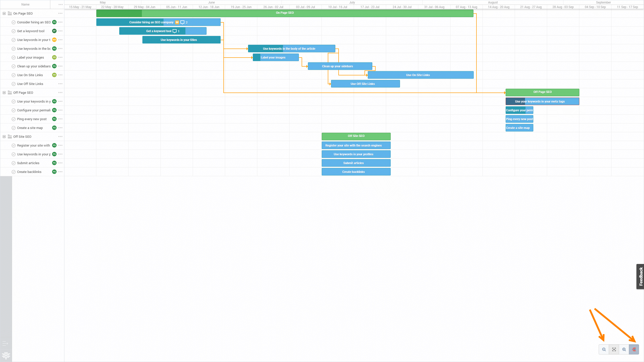
Task: Collapse the On Page SEO group
Action: [x=4, y=13]
